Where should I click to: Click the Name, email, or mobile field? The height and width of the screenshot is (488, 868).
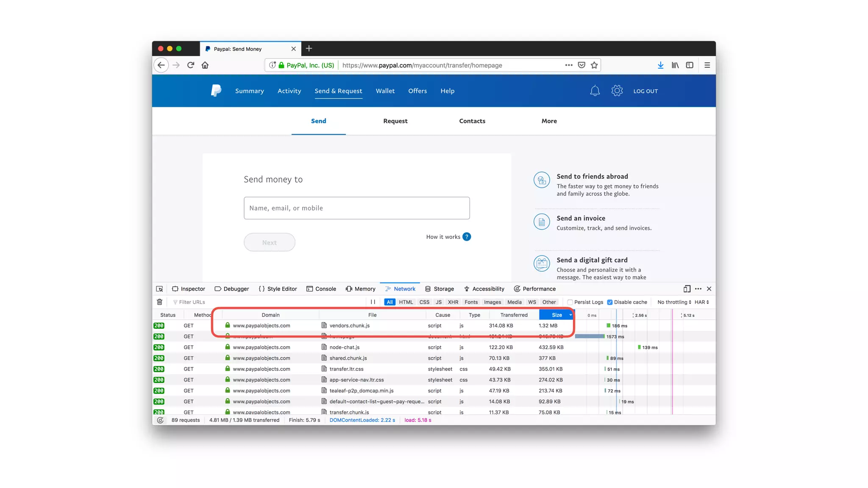356,208
